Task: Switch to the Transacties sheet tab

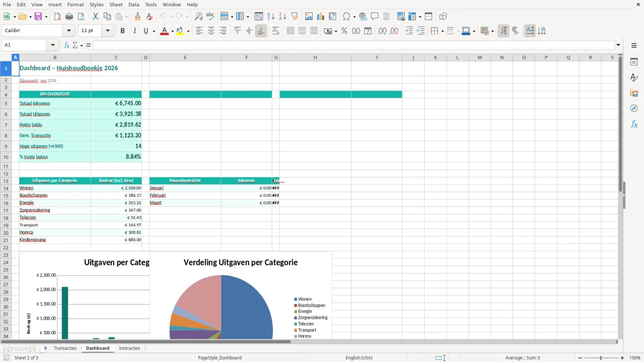Action: click(65, 348)
